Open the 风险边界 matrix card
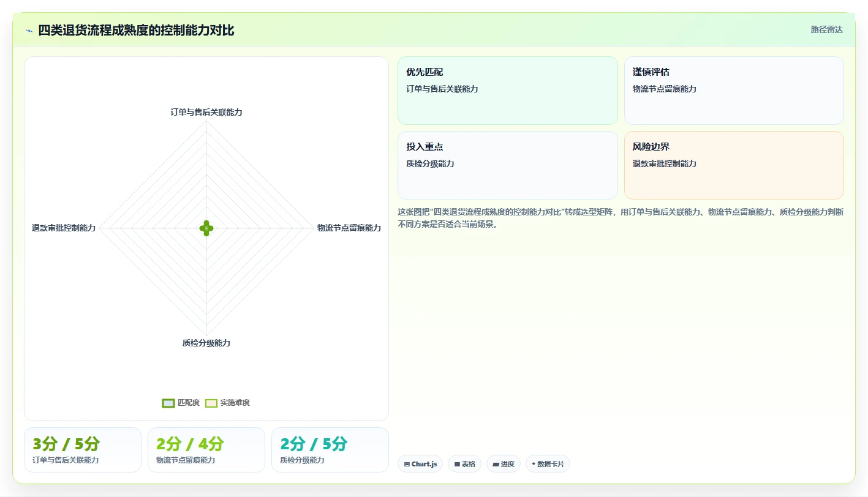 click(734, 165)
